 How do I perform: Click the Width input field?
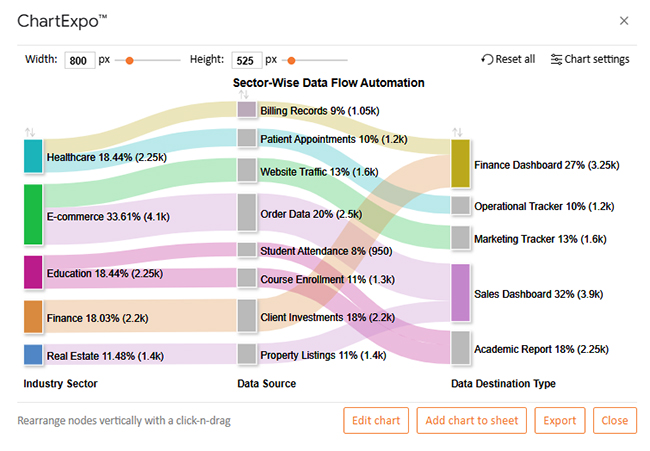tap(79, 61)
